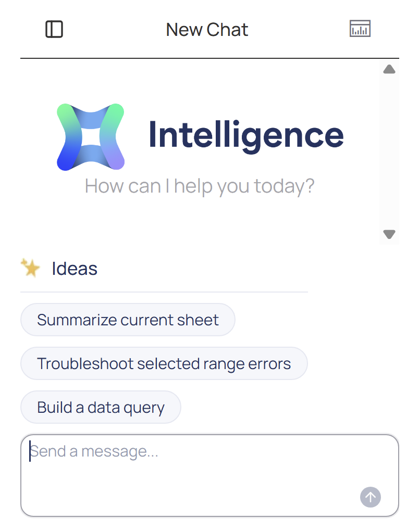Select the Summarize current sheet idea
The width and height of the screenshot is (419, 532).
[128, 320]
